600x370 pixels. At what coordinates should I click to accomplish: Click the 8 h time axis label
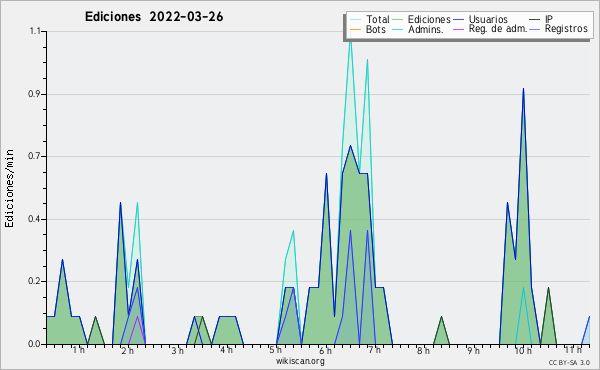(423, 350)
